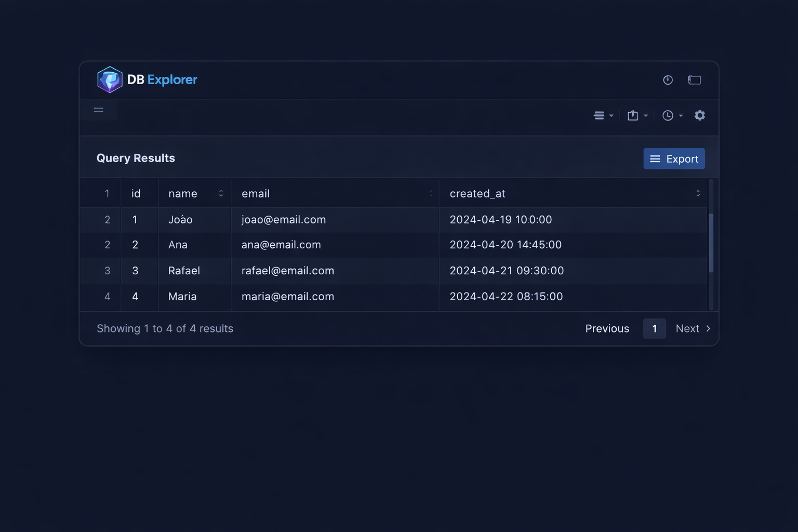Click the DB Explorer logo icon

(x=110, y=79)
